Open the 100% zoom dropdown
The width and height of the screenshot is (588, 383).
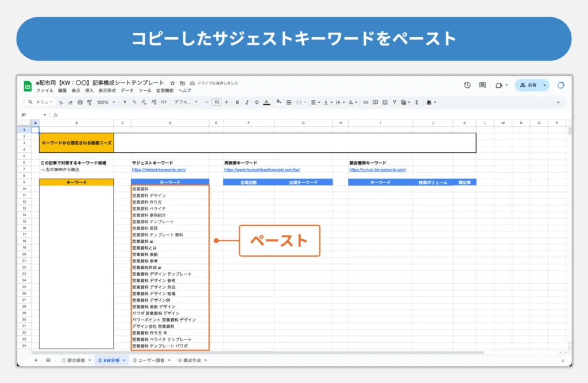(106, 102)
